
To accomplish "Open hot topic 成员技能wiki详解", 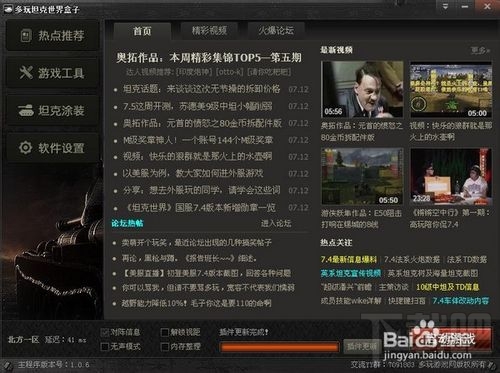I will 351,301.
